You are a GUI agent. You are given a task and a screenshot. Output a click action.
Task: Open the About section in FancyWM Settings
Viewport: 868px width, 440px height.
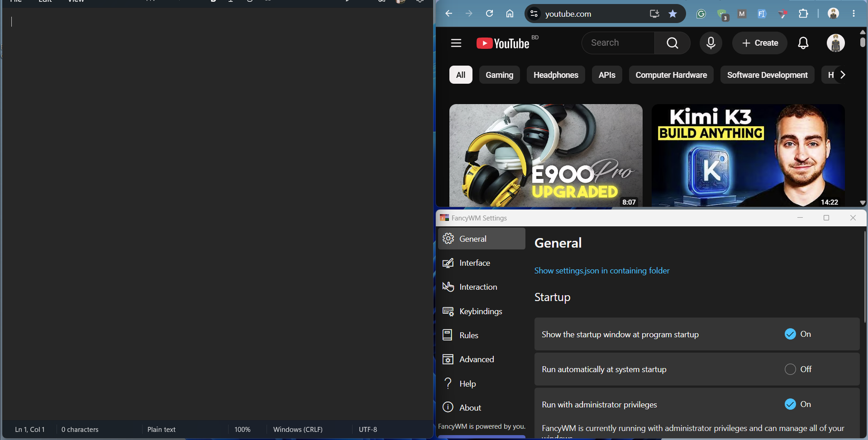tap(482, 408)
